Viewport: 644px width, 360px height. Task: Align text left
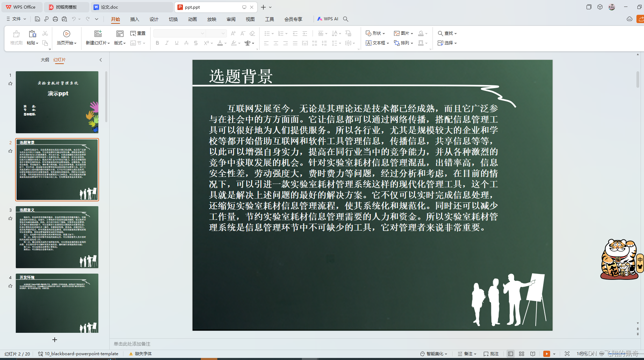click(266, 43)
